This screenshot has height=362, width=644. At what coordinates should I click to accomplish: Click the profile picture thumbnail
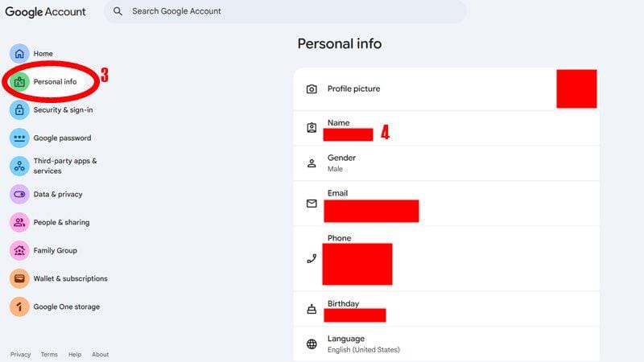pyautogui.click(x=576, y=88)
